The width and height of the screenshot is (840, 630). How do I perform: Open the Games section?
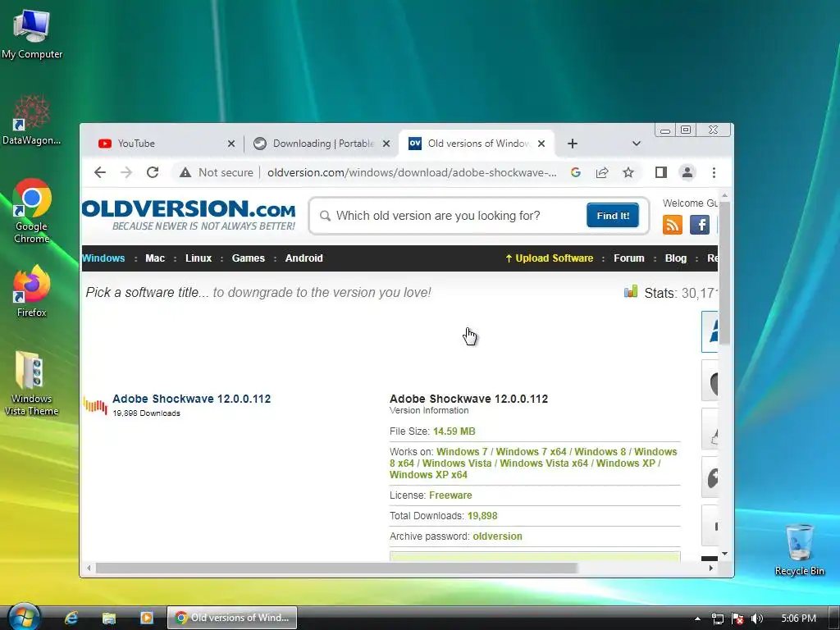[248, 258]
